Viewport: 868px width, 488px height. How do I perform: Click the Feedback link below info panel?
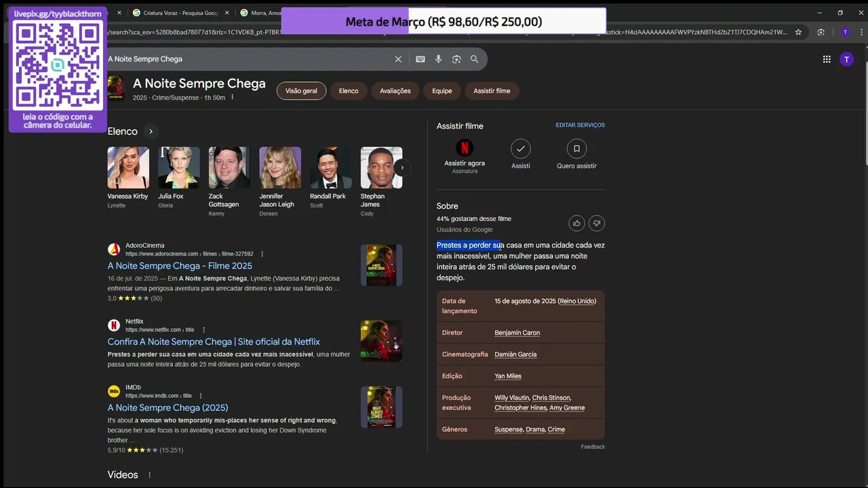tap(593, 447)
